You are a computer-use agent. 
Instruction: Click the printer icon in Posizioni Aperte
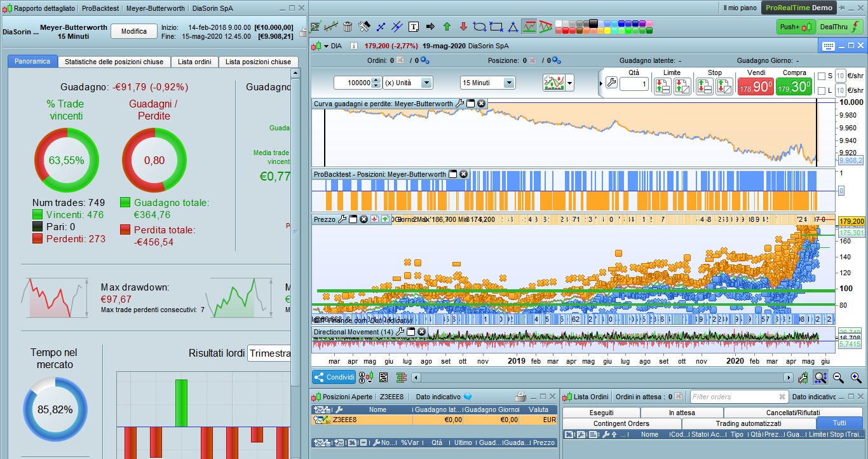(520, 397)
